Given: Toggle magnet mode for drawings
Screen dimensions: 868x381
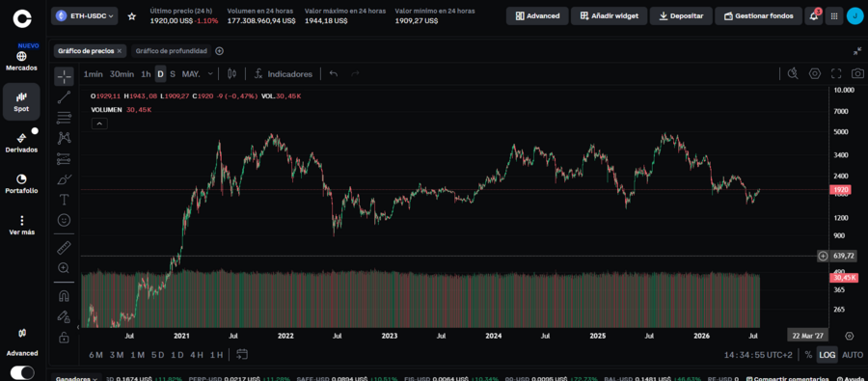Looking at the screenshot, I should pos(64,296).
